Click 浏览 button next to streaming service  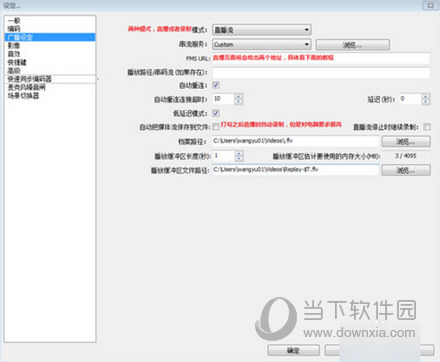(353, 45)
